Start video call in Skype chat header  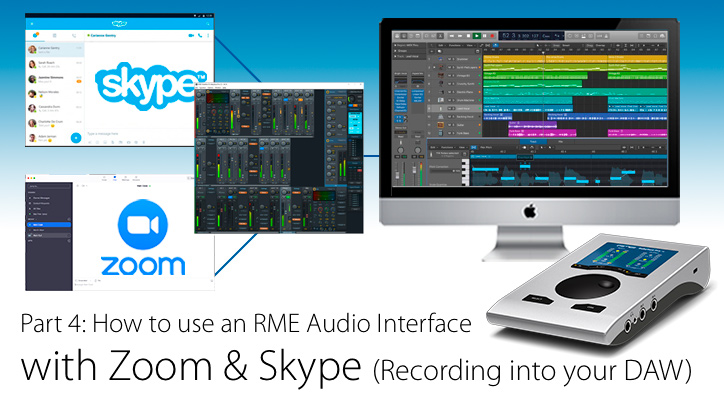pos(191,36)
